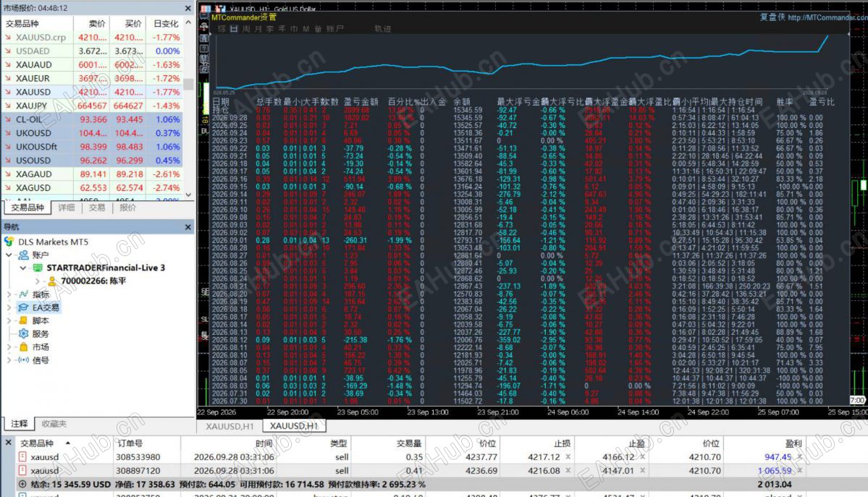This screenshot has width=868, height=497.
Task: Click the DLS Markets MT5 logo icon
Action: (x=9, y=242)
